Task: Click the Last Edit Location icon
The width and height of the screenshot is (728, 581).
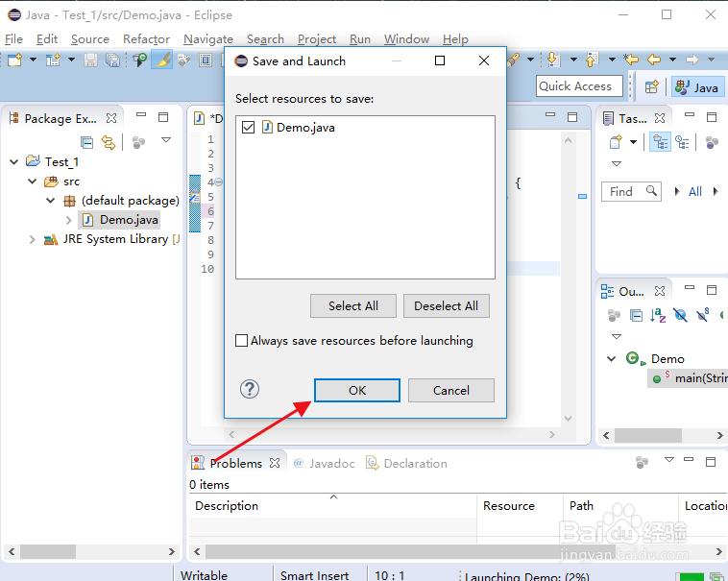Action: 631,60
